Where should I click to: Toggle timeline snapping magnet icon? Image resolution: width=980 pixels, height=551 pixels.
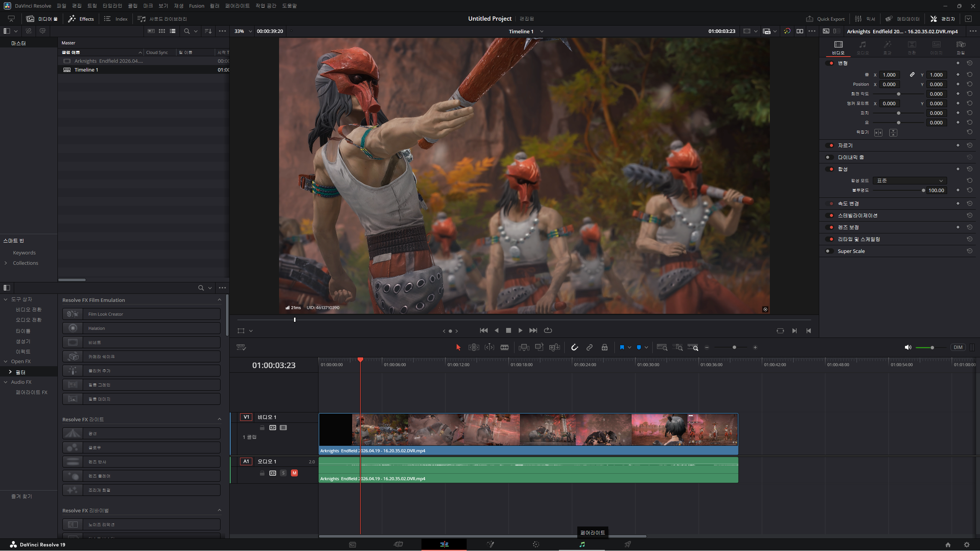point(574,347)
